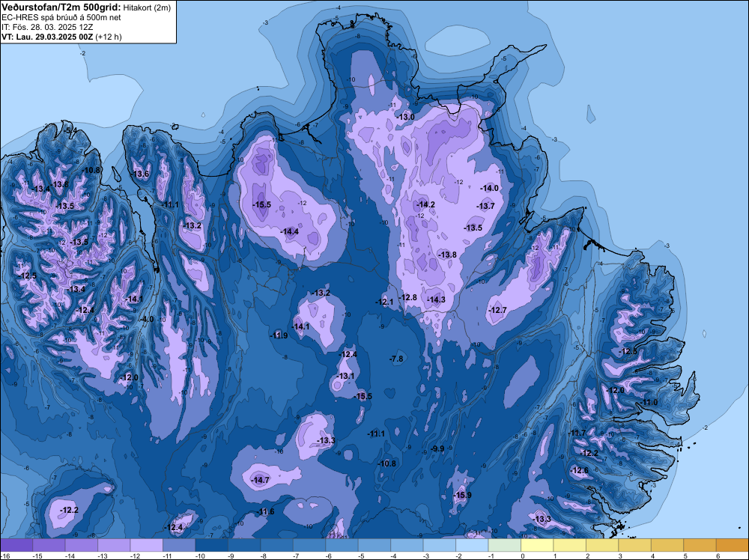Click the '(+12 h)' forecast offset text
Screen dimensions: 749x560
tap(109, 37)
